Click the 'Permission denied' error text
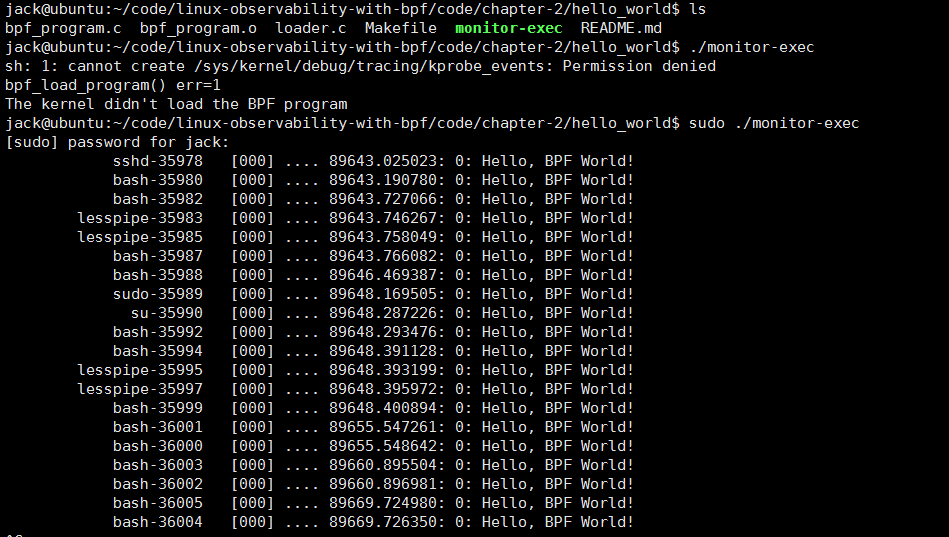 (x=639, y=66)
